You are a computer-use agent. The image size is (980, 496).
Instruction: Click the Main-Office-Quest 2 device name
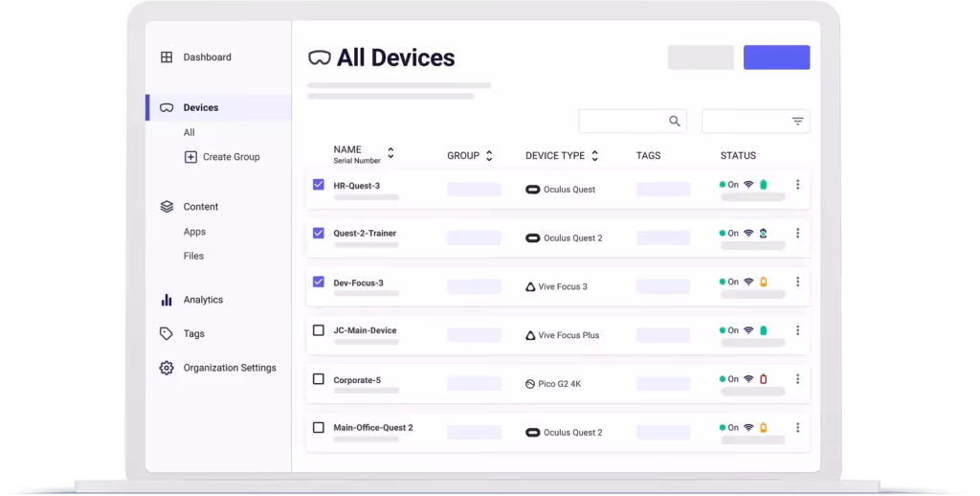373,428
